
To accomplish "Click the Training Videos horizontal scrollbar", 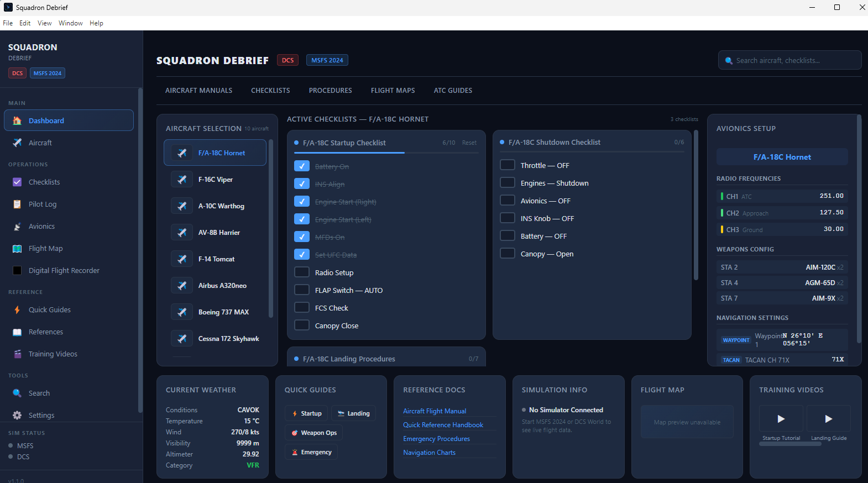I will [x=790, y=444].
